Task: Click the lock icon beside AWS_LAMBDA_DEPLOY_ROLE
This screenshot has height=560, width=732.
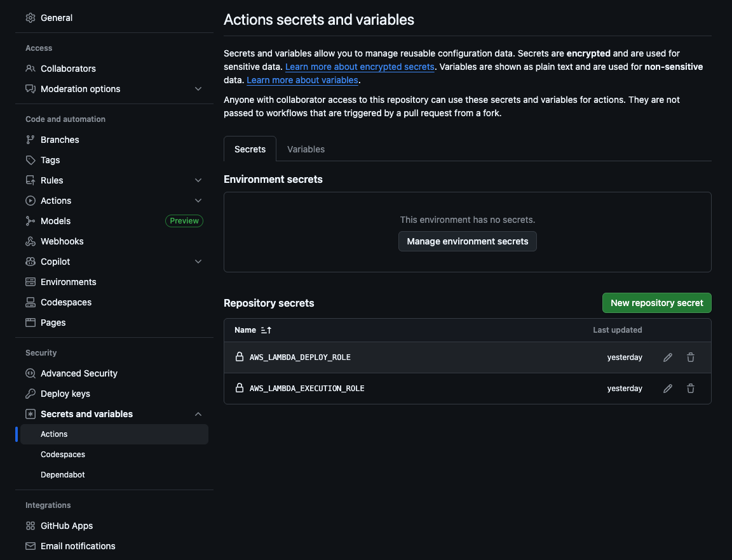Action: click(240, 357)
